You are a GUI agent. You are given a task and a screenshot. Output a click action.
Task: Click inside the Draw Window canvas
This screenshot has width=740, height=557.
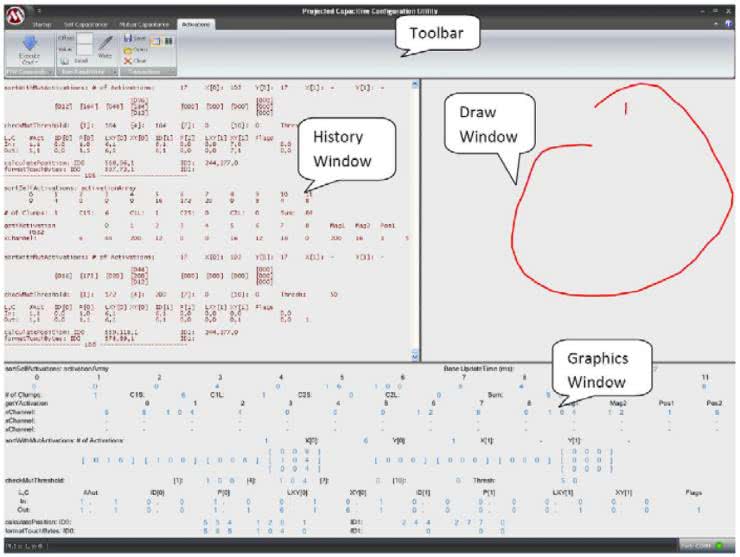(580, 220)
